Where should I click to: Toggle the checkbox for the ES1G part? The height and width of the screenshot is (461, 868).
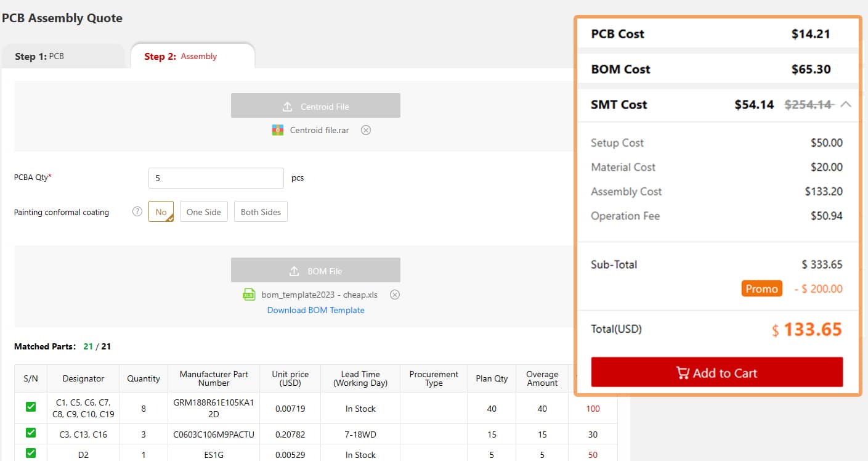31,454
